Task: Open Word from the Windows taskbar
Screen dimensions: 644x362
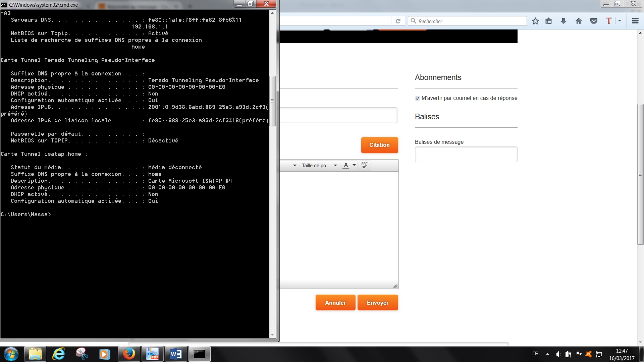Action: [176, 354]
